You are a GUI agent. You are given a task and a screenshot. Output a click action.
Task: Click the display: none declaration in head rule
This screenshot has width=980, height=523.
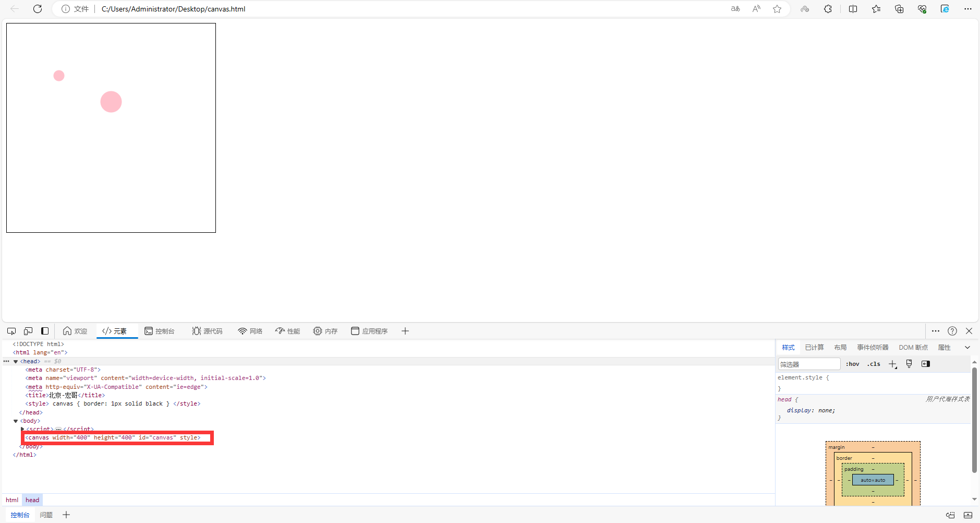pyautogui.click(x=811, y=410)
